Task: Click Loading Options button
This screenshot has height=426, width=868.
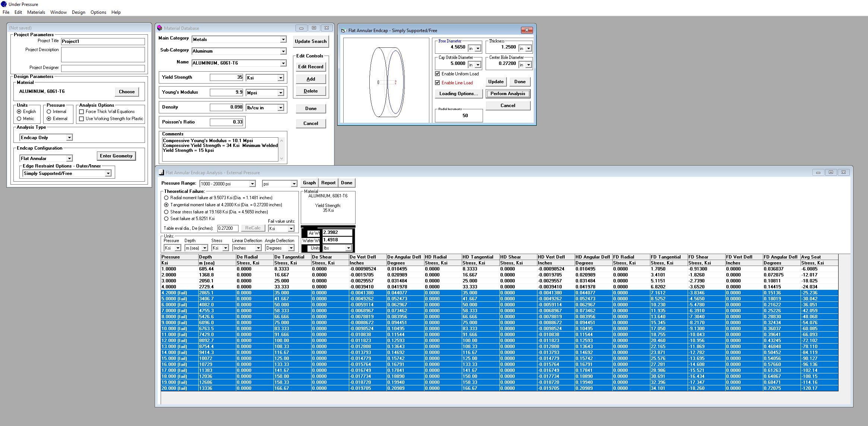Action: 458,94
